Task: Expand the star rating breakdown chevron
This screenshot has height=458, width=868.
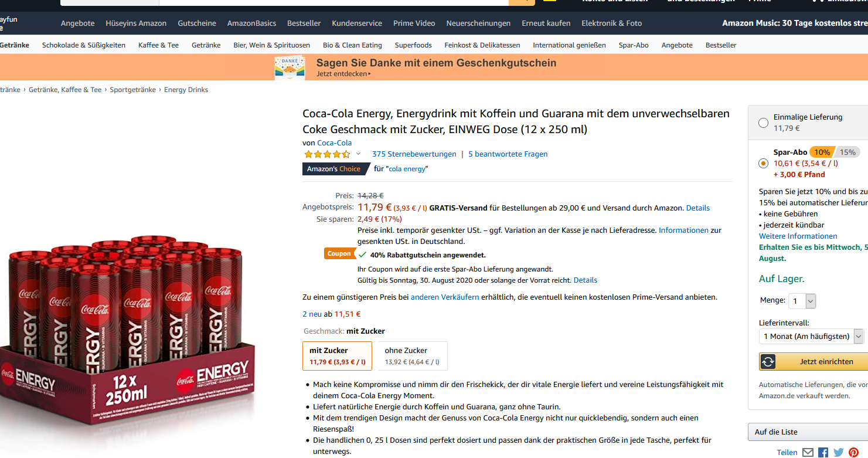Action: point(358,154)
